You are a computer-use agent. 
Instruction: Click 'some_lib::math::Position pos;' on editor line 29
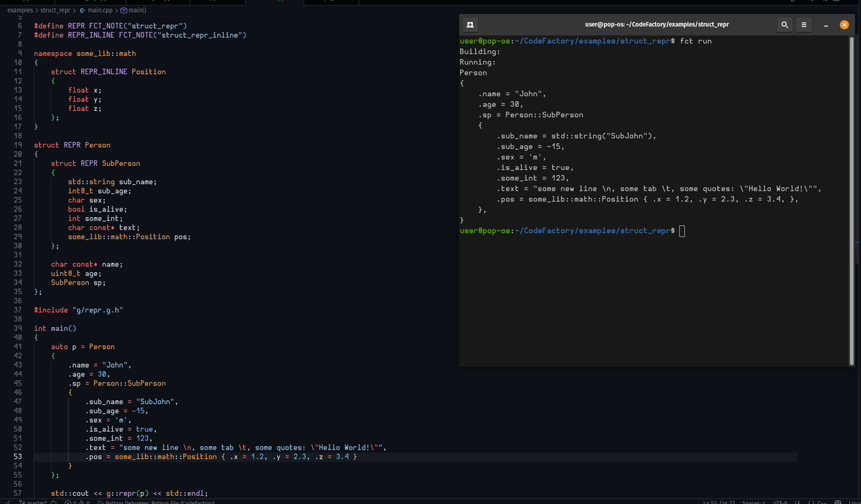pos(130,237)
